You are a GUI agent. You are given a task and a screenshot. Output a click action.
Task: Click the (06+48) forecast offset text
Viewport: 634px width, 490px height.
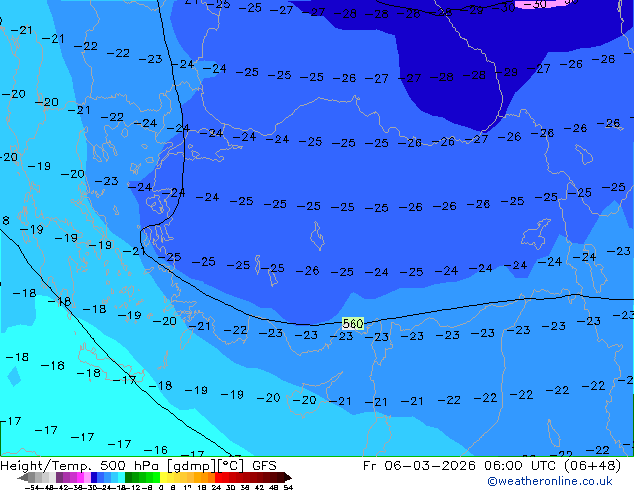pos(592,466)
